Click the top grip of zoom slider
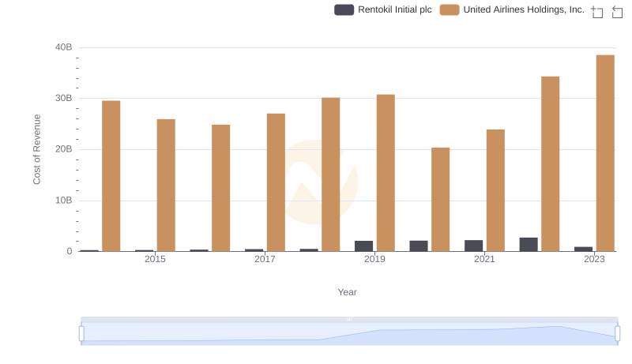632x364 pixels. (349, 319)
